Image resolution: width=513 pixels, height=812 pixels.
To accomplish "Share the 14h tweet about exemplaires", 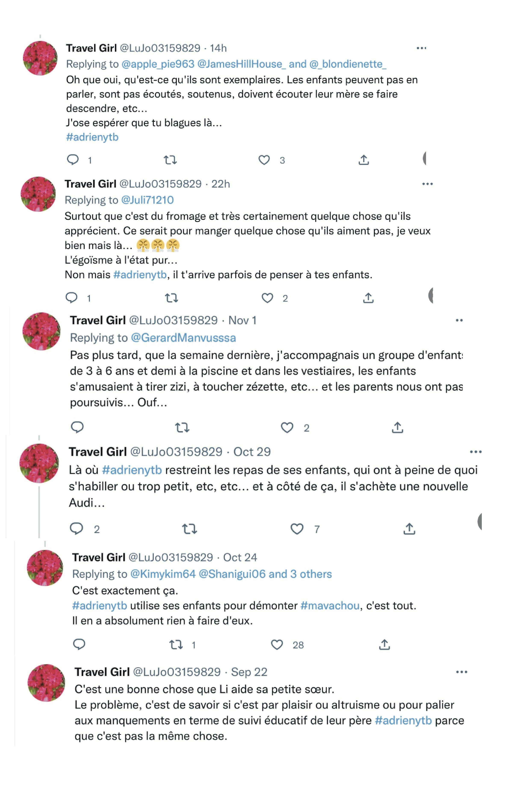I will tap(364, 160).
